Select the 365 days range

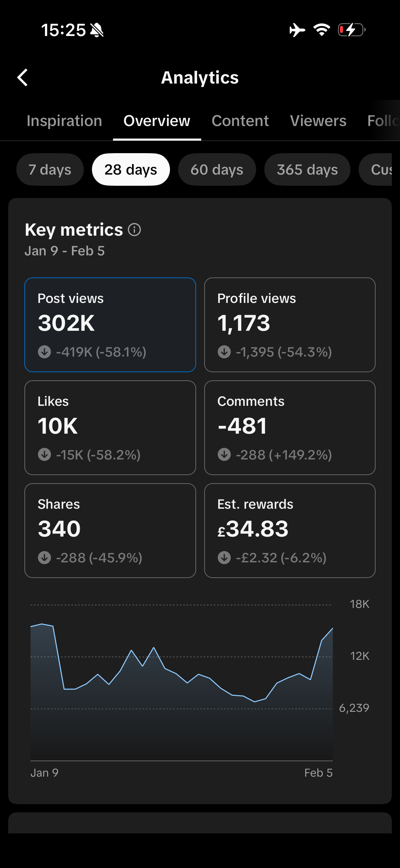click(x=307, y=169)
